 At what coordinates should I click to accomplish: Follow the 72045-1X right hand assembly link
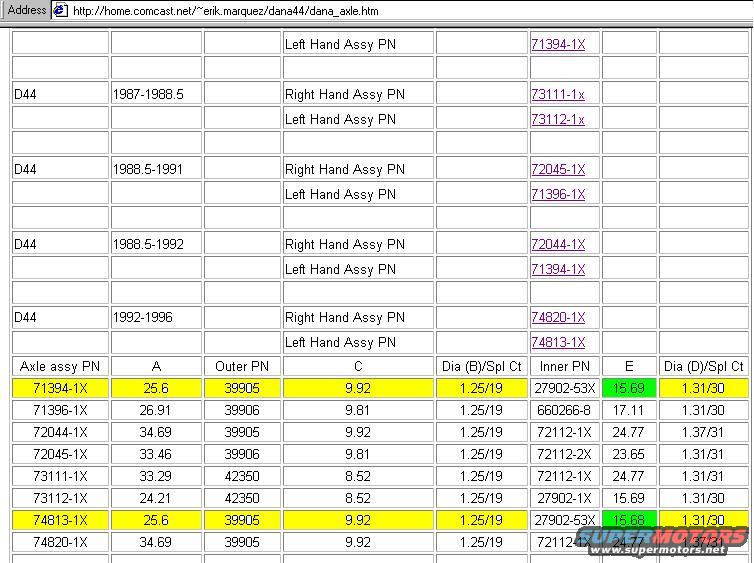pyautogui.click(x=557, y=169)
